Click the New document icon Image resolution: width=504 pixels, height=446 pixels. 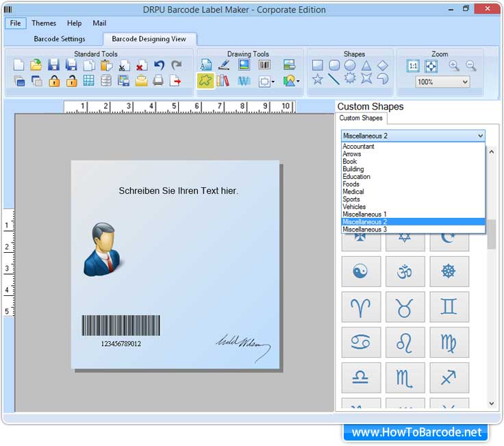(18, 65)
